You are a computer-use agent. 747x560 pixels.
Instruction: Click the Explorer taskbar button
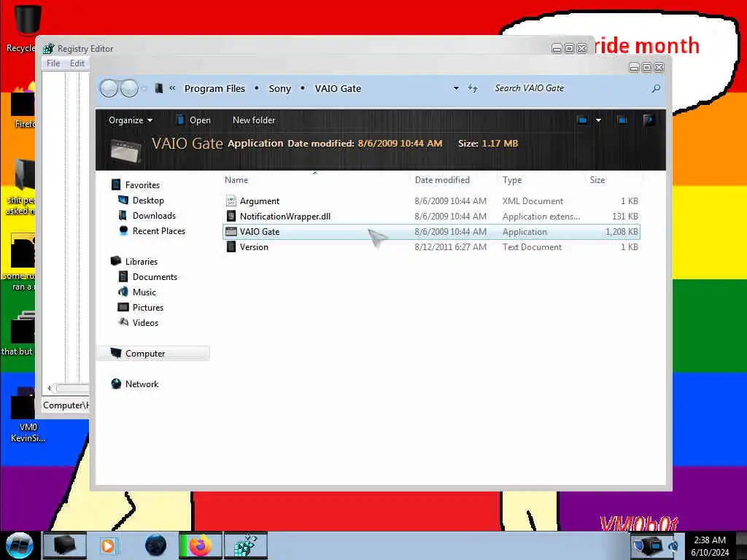pos(65,545)
